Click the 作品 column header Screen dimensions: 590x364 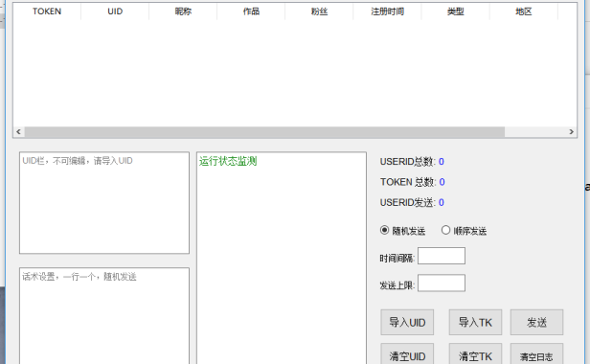(251, 11)
